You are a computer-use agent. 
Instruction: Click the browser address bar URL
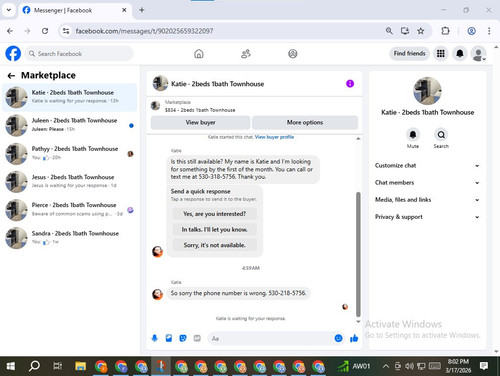[144, 31]
